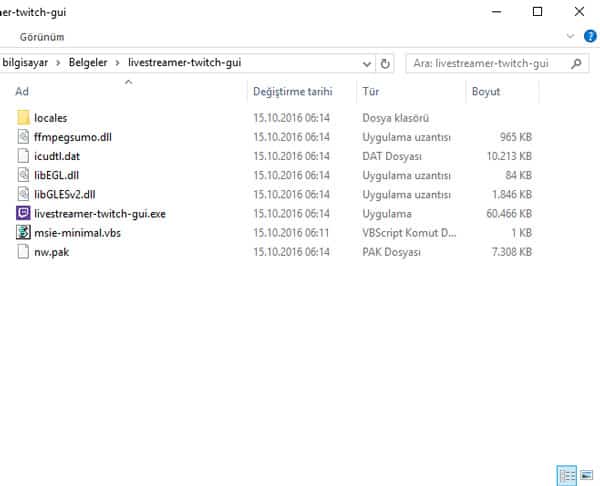
Task: Click the livestreamer-twitch-gui breadcrumb
Action: [x=184, y=63]
